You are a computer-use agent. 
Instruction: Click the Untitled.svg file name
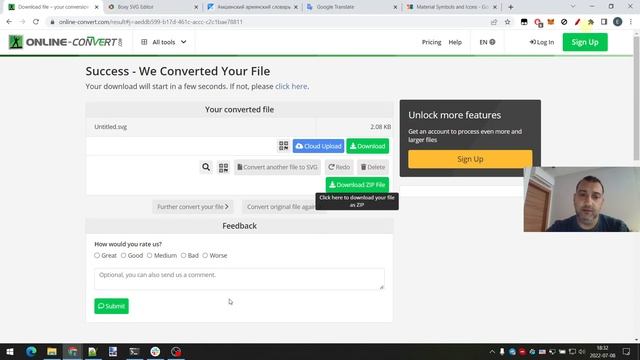pyautogui.click(x=111, y=127)
